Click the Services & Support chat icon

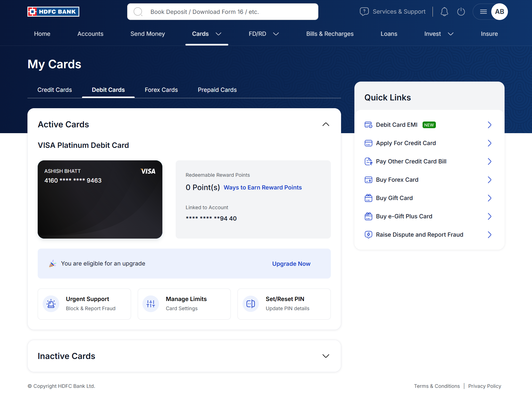[364, 12]
